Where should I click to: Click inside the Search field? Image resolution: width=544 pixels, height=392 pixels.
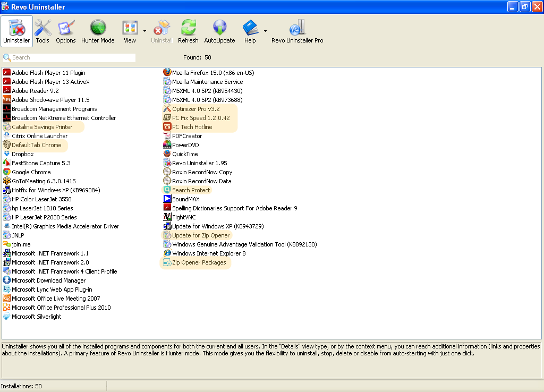click(73, 57)
